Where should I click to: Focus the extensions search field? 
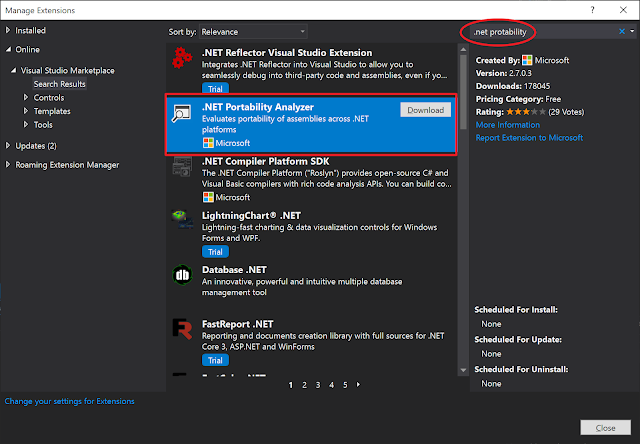543,32
